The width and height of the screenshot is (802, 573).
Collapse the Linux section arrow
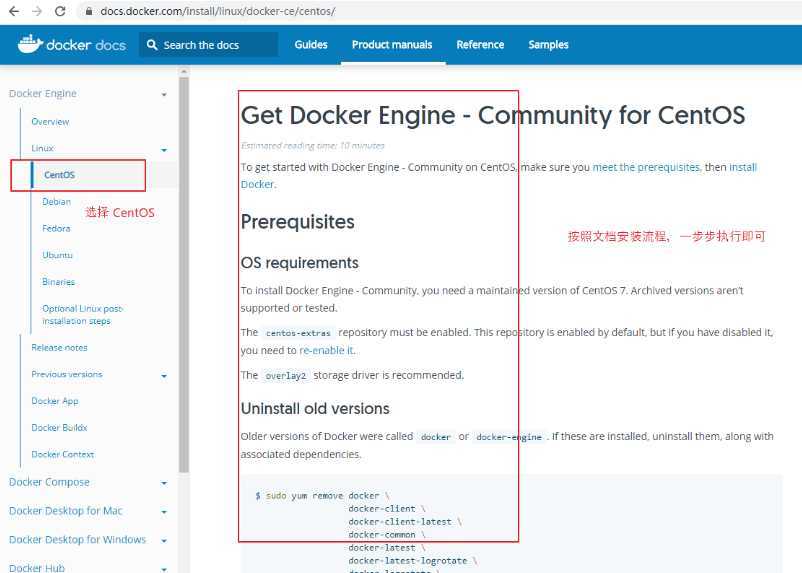click(164, 150)
